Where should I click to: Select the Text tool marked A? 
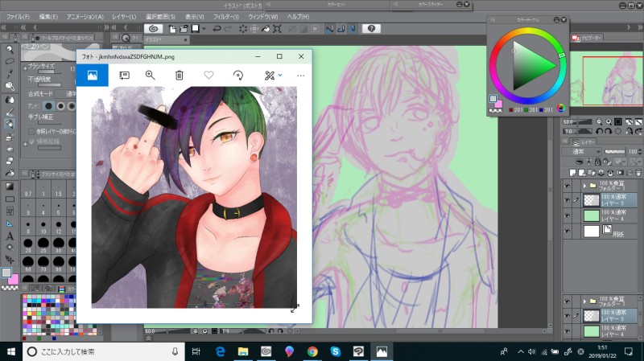pos(10,236)
